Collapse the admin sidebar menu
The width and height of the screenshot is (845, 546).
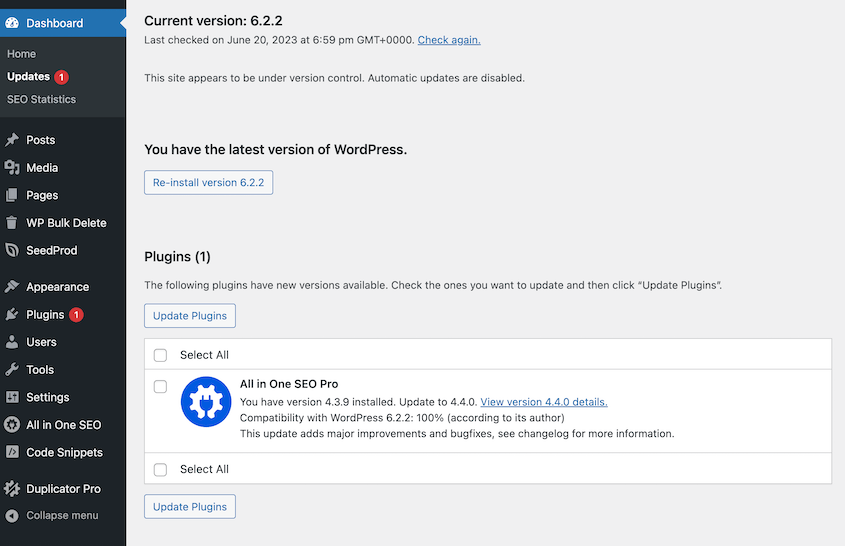point(62,516)
